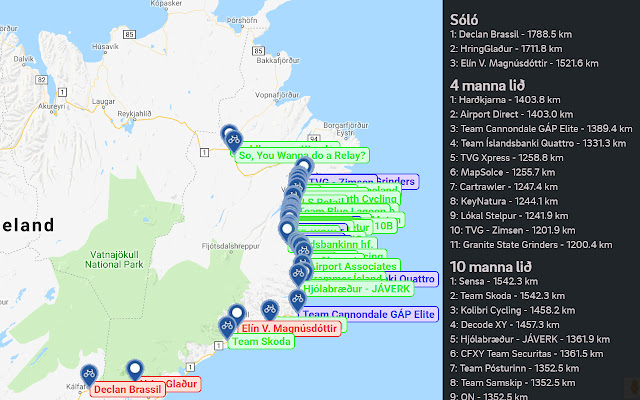
Task: Click the Vopnafjörður town label
Action: point(277,95)
